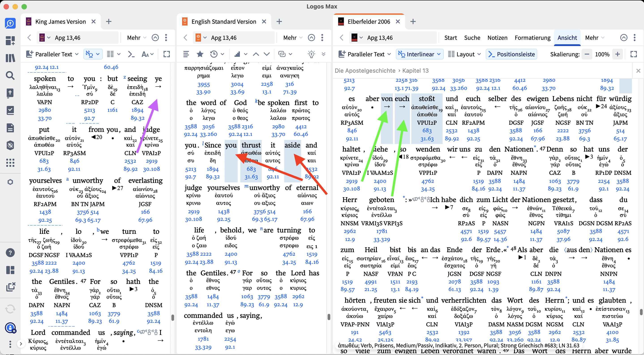Open sidebar three-dot overflow menu
The image size is (644, 355).
pos(10,344)
